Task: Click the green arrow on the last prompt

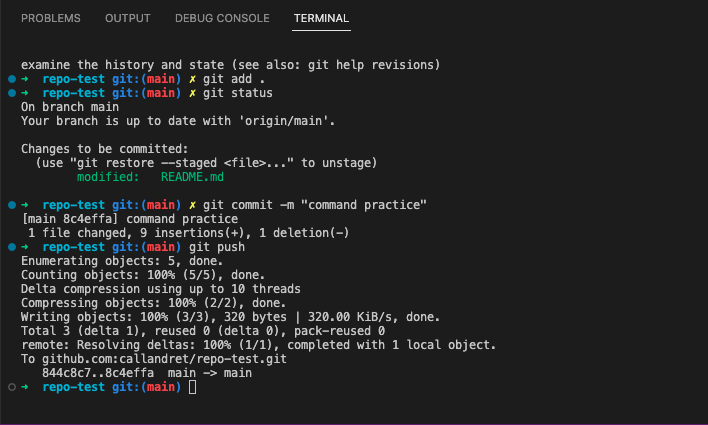Action: coord(24,386)
